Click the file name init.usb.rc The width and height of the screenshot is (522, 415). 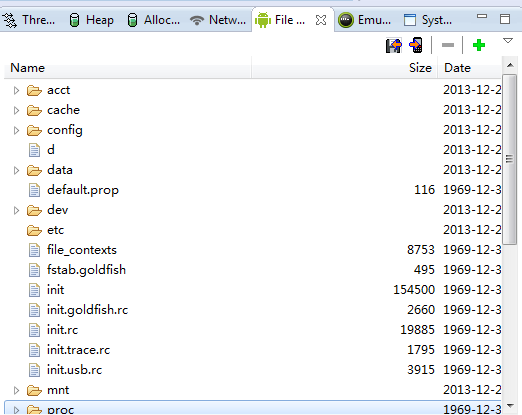[x=74, y=370]
